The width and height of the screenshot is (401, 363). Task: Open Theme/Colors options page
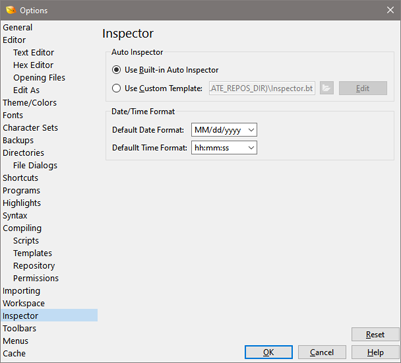(x=30, y=103)
